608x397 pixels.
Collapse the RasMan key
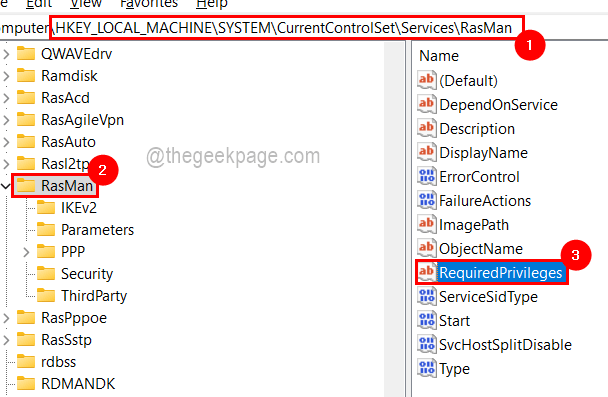(5, 186)
